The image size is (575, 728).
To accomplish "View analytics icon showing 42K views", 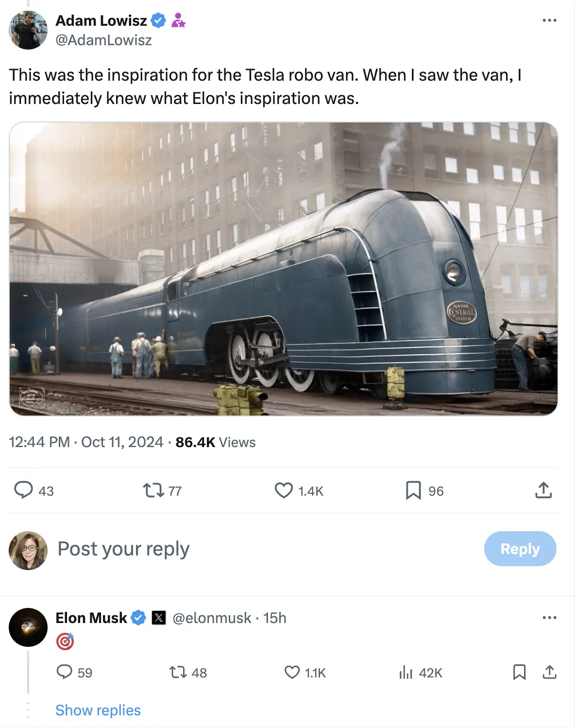I will (406, 672).
